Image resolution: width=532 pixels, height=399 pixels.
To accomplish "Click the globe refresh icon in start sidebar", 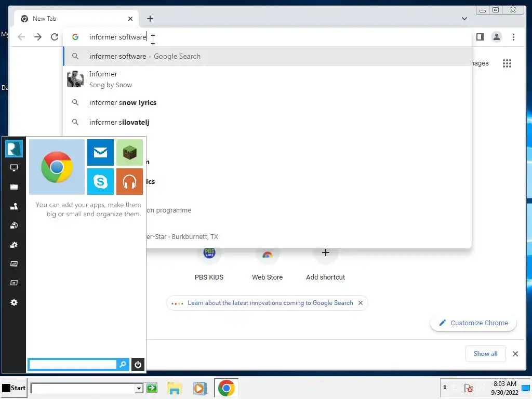I will pyautogui.click(x=14, y=225).
